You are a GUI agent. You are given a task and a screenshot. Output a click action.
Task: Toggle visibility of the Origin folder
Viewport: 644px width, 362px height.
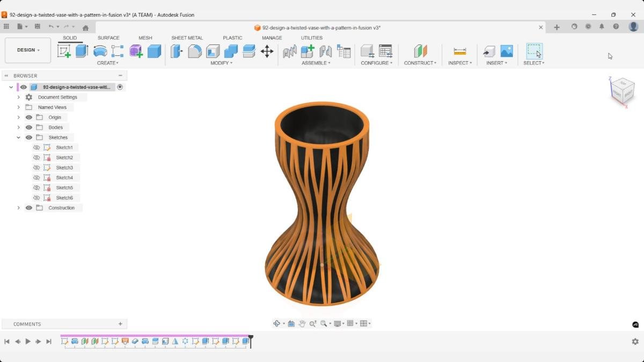(x=29, y=117)
